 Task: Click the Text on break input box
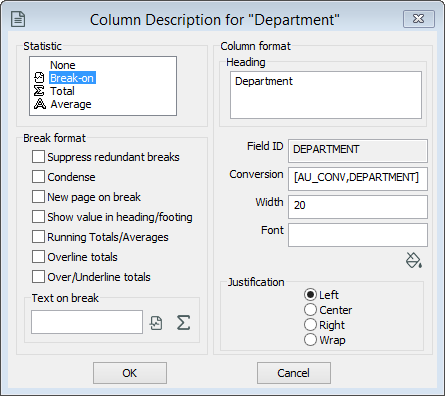pos(87,322)
